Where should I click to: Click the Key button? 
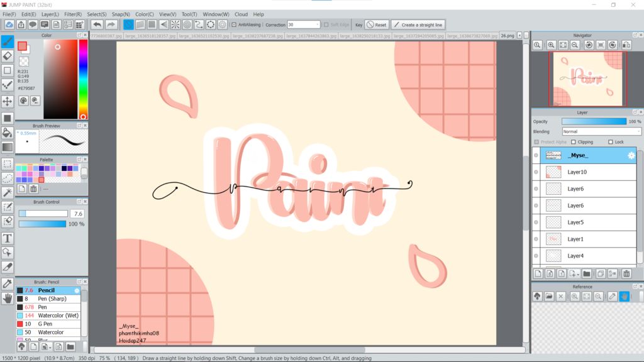[358, 25]
